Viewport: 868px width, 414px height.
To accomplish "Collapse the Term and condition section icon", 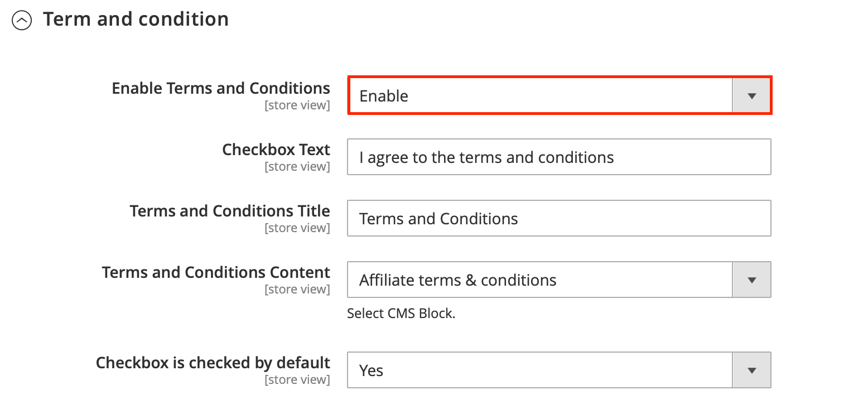I will [22, 21].
